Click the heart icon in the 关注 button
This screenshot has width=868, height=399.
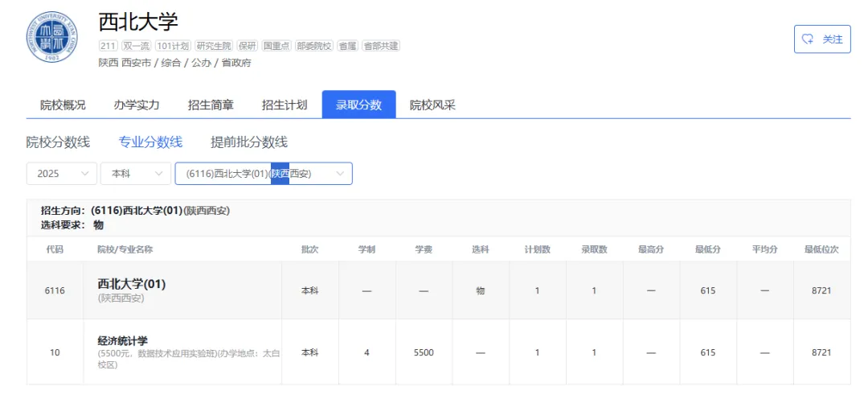pyautogui.click(x=808, y=39)
